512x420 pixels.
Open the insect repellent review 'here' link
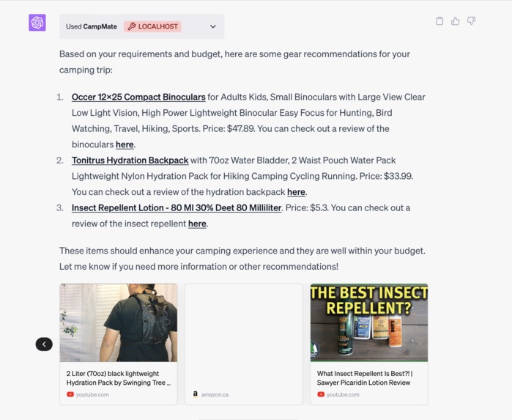tap(197, 224)
